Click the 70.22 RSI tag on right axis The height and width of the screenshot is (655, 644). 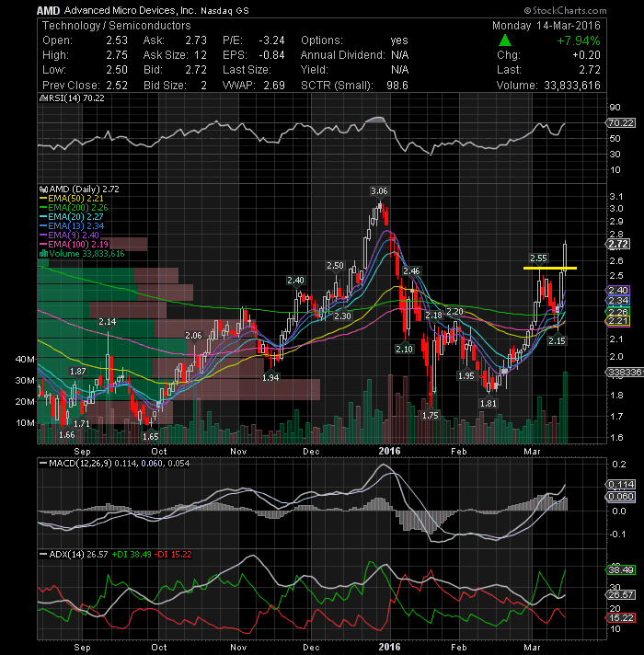pyautogui.click(x=621, y=123)
